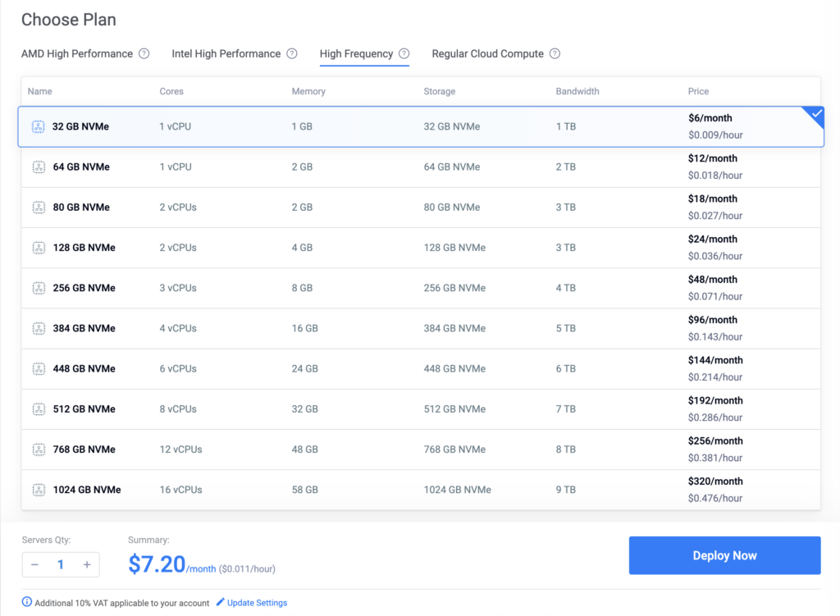Viewport: 840px width, 616px height.
Task: Click the 64 GB NVMe plan chip icon
Action: coord(39,167)
